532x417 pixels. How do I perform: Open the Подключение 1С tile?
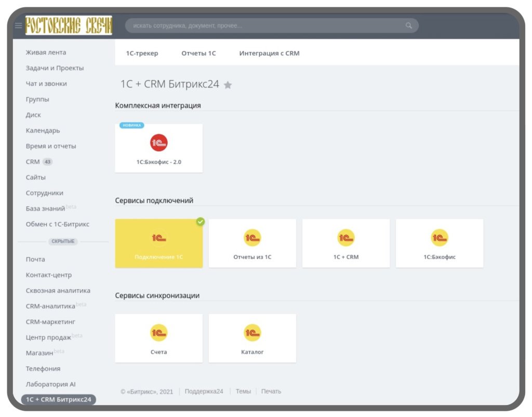pos(159,243)
